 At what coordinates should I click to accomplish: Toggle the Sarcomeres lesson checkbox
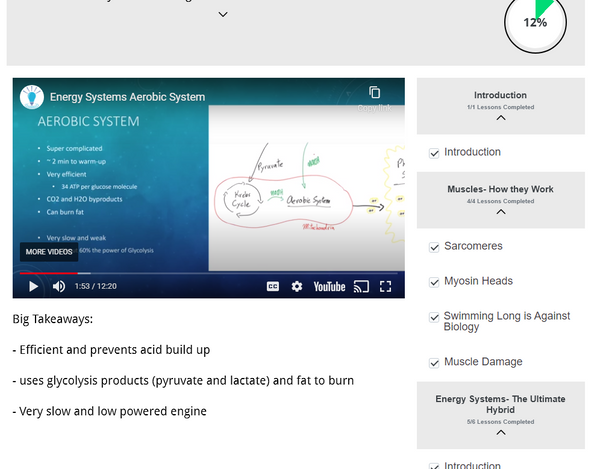tap(435, 247)
